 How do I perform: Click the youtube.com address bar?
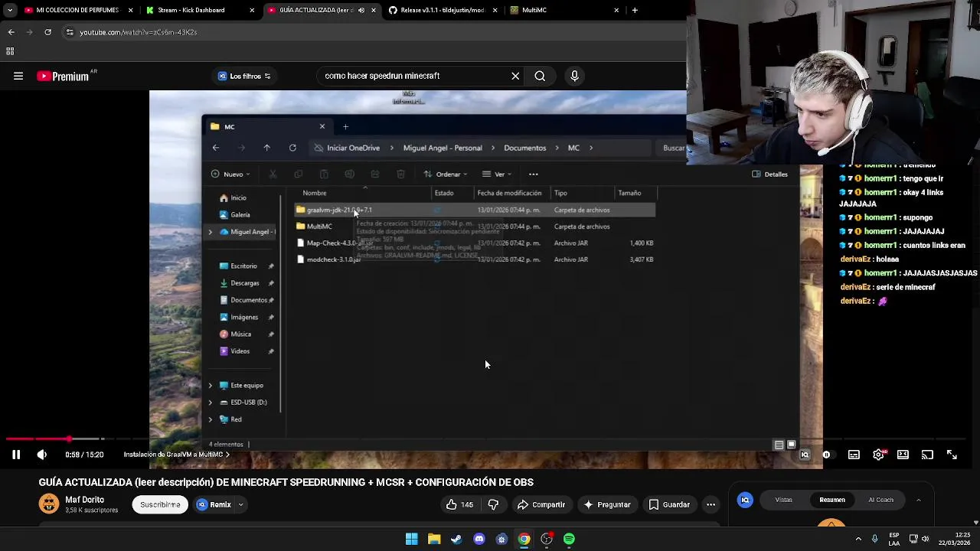click(x=375, y=32)
